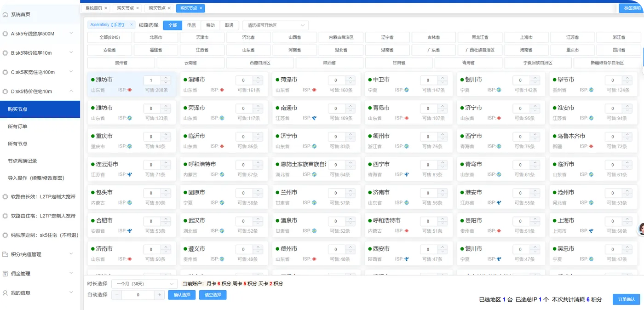Click the chip icon for D:sk5特价住宅10m
The image size is (644, 310).
[x=5, y=92]
